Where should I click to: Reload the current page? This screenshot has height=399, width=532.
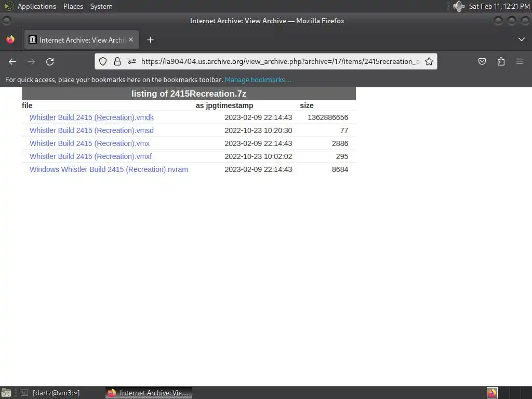coord(50,61)
